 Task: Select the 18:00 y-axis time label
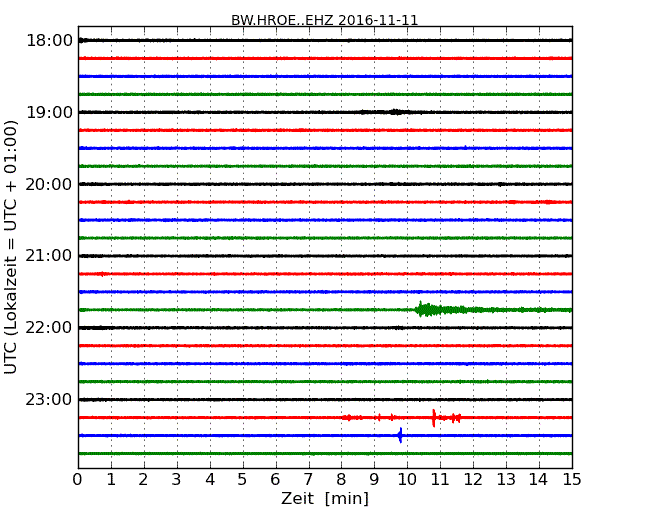[49, 41]
